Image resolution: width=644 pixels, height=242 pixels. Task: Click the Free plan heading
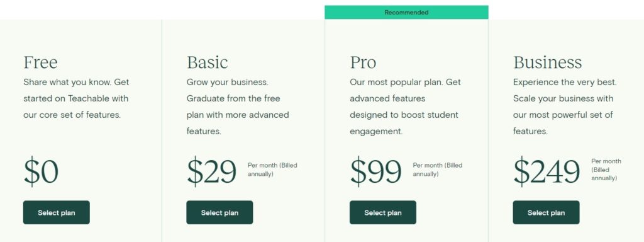(x=41, y=62)
